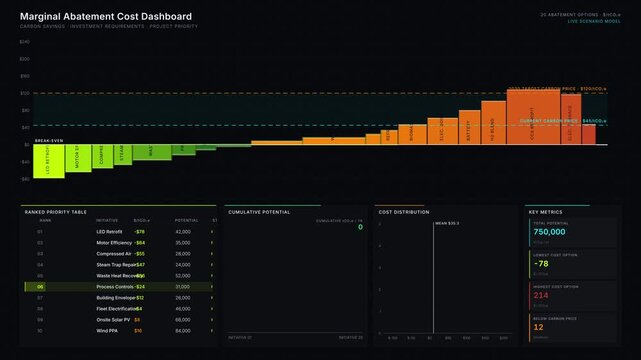This screenshot has width=641, height=360.
Task: Select the tall CCS Retrofit bar
Action: click(533, 117)
